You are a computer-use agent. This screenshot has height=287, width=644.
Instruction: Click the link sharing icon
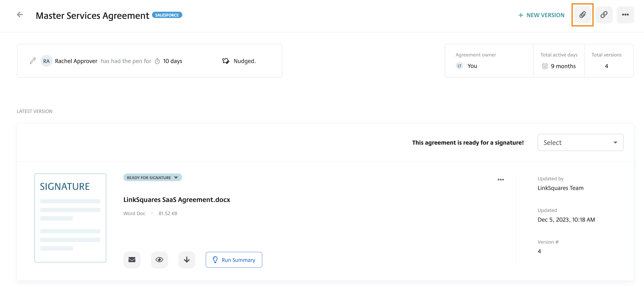[604, 15]
